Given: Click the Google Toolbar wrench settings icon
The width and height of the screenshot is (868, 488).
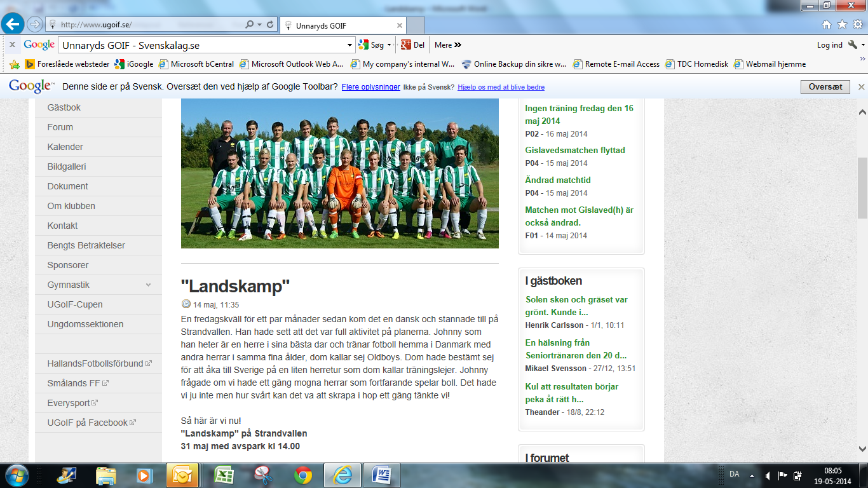Looking at the screenshot, I should (x=852, y=45).
